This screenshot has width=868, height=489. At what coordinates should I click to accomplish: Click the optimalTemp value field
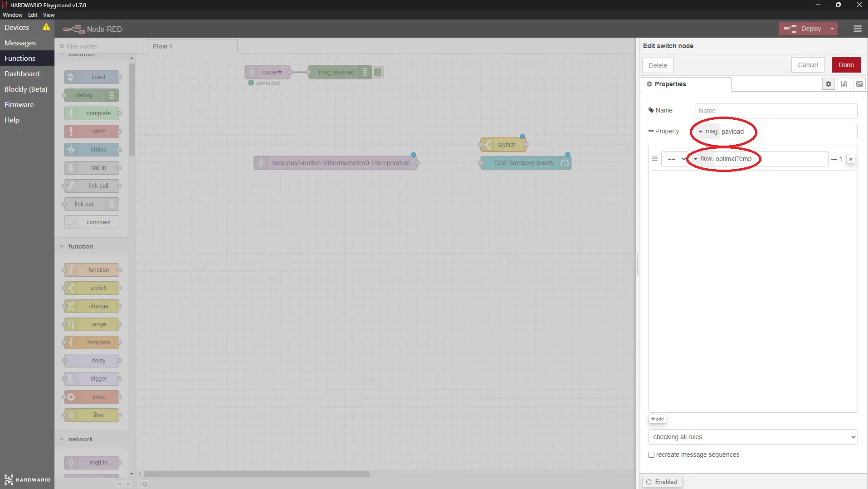click(771, 159)
